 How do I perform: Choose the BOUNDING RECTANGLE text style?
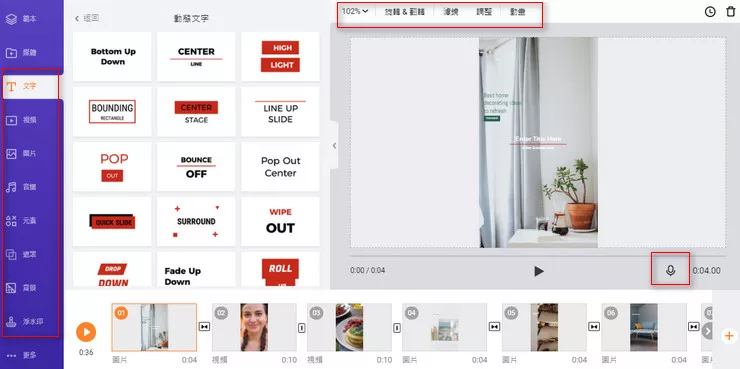tap(112, 112)
